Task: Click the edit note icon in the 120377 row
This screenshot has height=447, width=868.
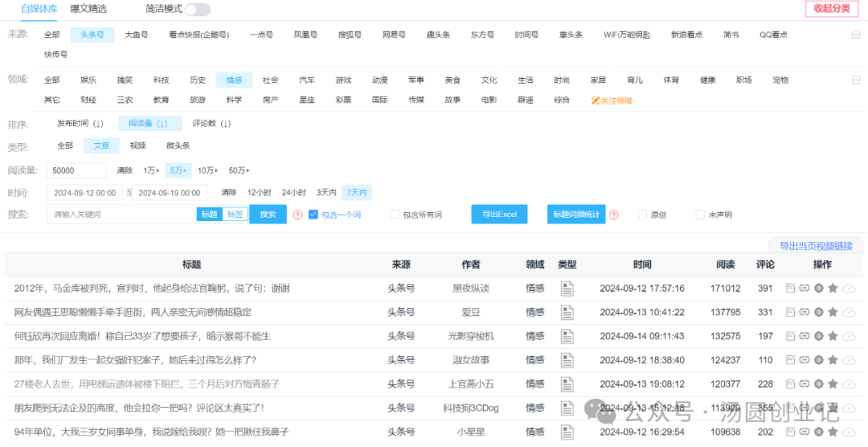Action: pyautogui.click(x=791, y=383)
